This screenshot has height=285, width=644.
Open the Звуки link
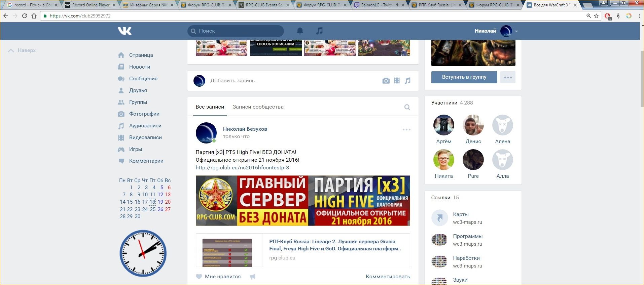coord(460,280)
